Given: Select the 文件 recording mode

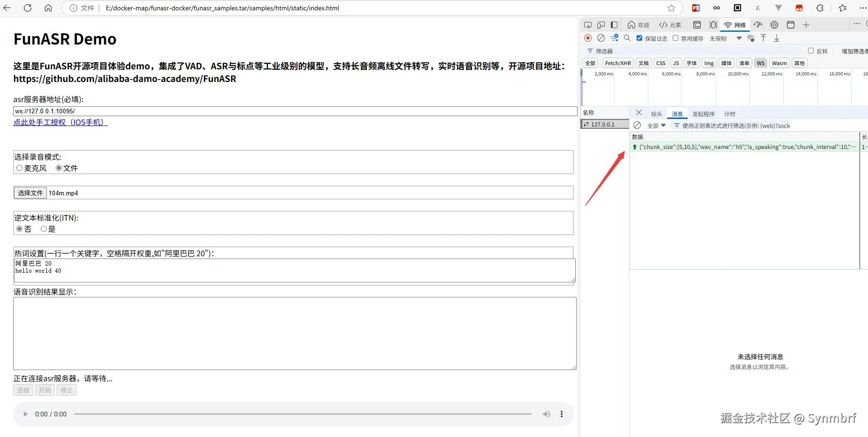Looking at the screenshot, I should 59,168.
